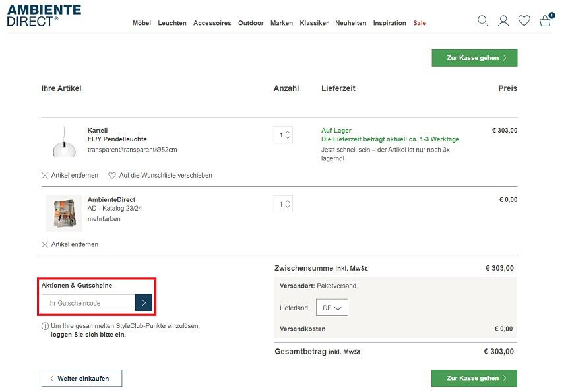Open the user account icon
This screenshot has height=392, width=566.
(x=503, y=21)
